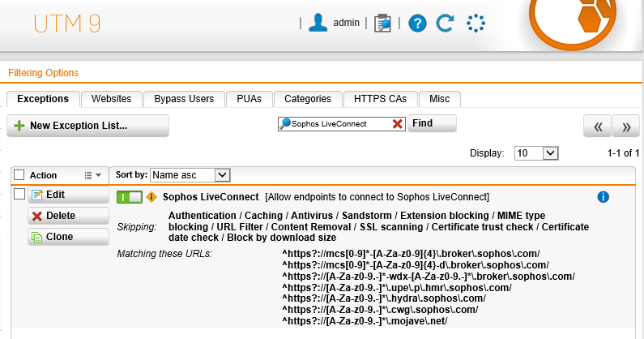Viewport: 644px width, 339px height.
Task: Click the Find button
Action: 432,123
